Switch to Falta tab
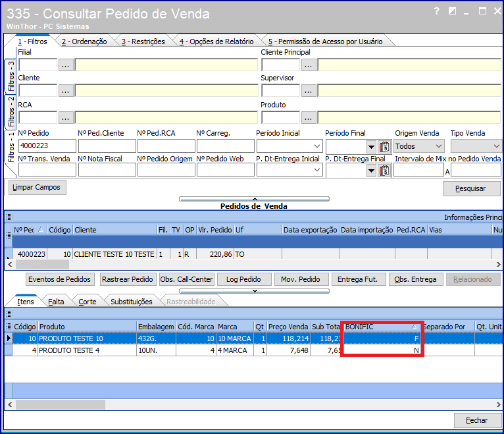 pos(56,302)
